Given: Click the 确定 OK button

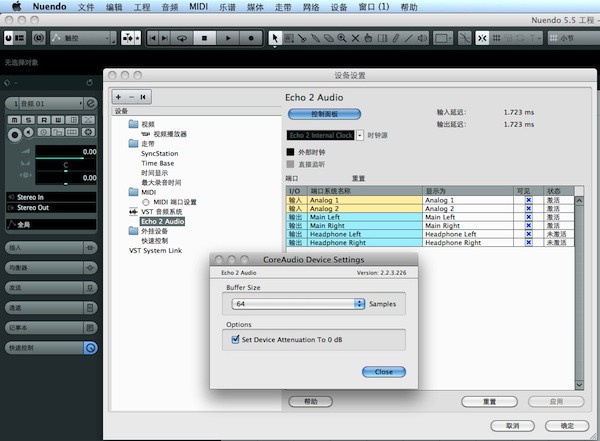Looking at the screenshot, I should click(x=567, y=426).
